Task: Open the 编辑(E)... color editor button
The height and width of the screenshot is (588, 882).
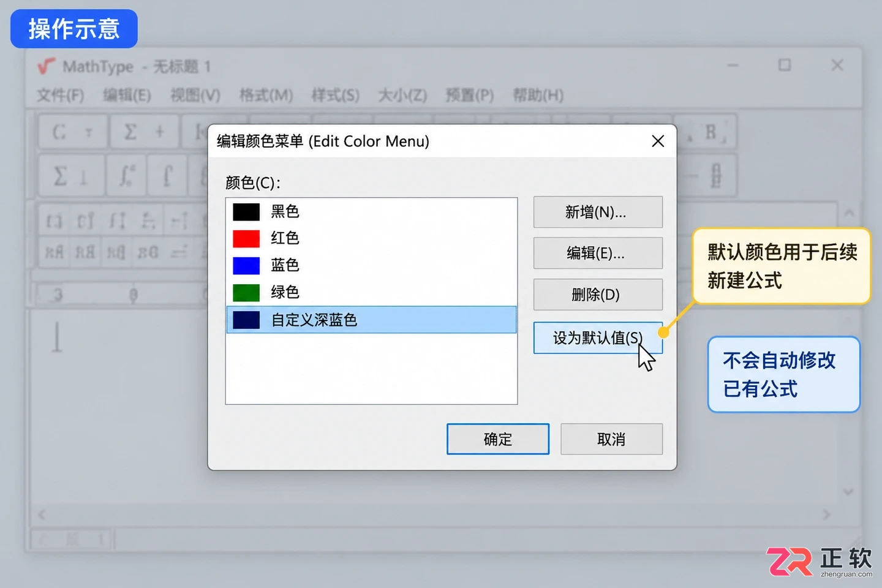Action: click(598, 253)
